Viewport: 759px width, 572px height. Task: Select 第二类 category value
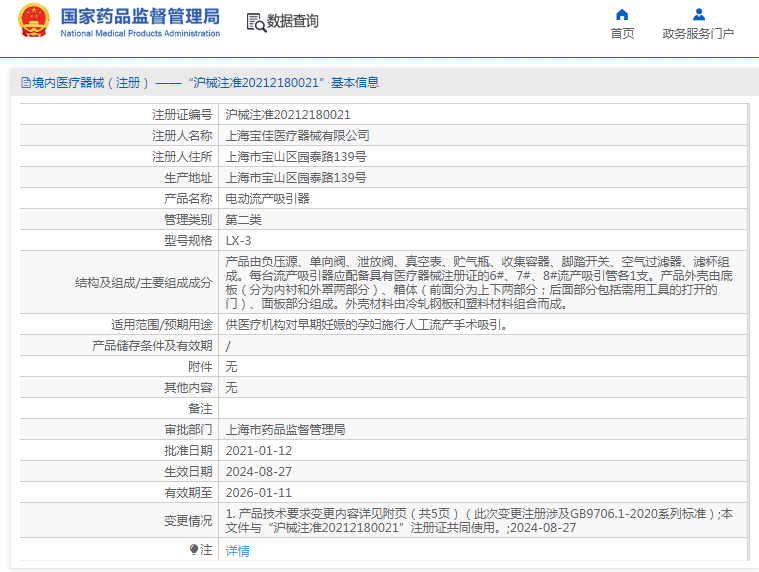tap(243, 220)
